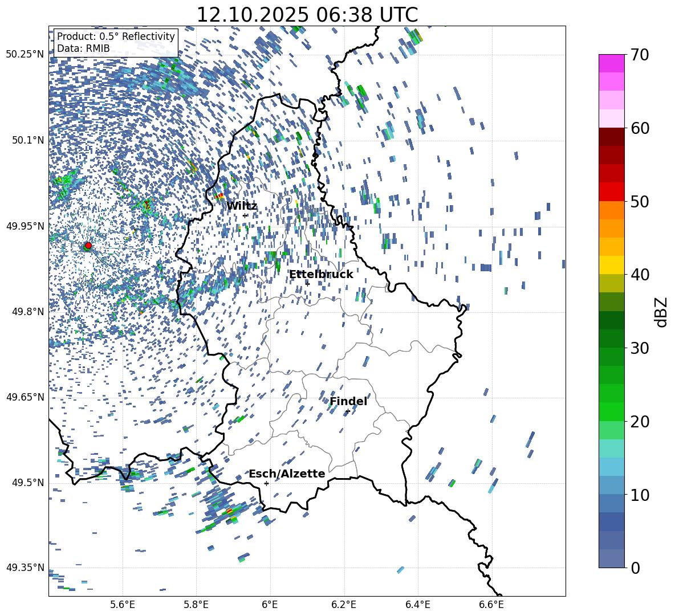Image resolution: width=675 pixels, height=616 pixels.
Task: Click the 49.5°N latitude tick label
Action: [28, 482]
